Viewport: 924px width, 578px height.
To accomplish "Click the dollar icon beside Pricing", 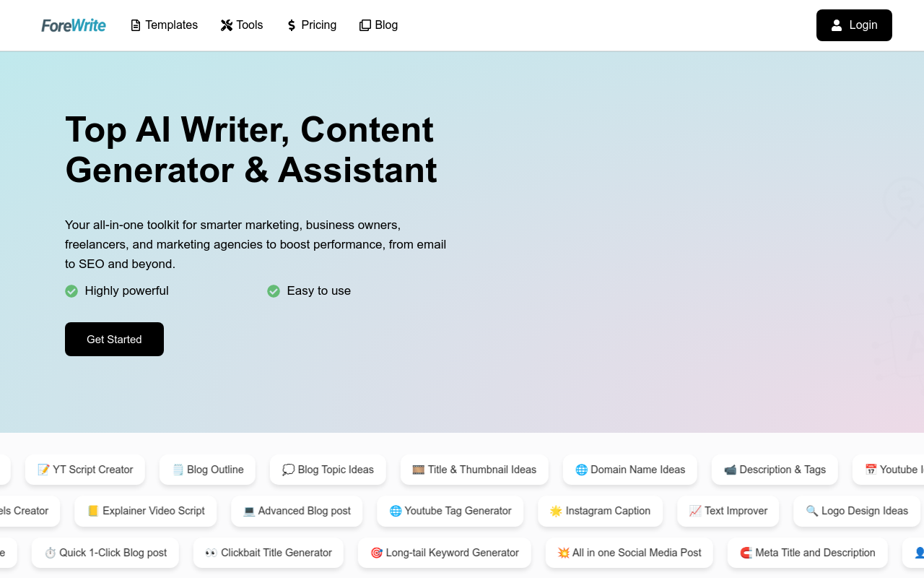I will tap(292, 25).
